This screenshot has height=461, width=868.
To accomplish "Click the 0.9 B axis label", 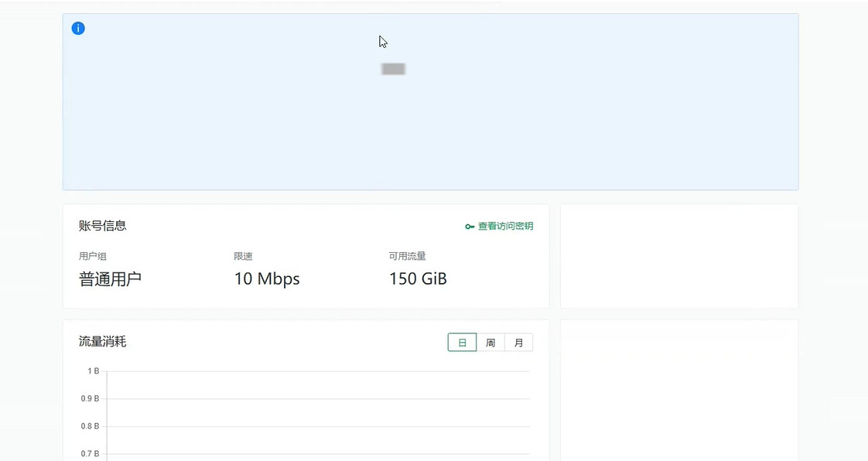I will point(91,399).
